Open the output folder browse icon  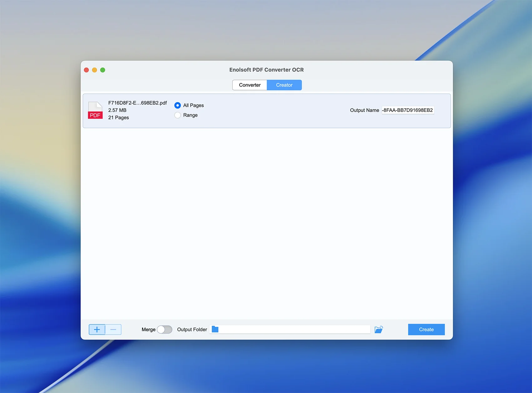coord(379,330)
